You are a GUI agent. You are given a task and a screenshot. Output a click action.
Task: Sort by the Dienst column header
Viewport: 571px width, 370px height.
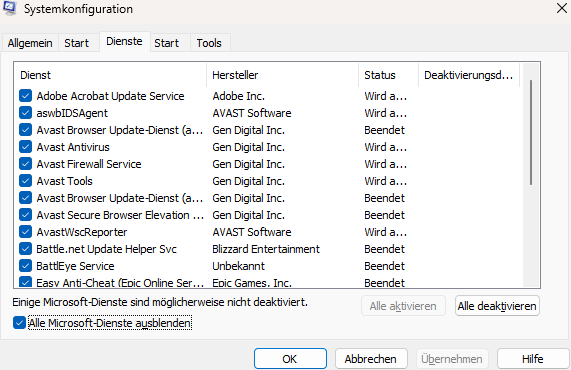point(110,75)
